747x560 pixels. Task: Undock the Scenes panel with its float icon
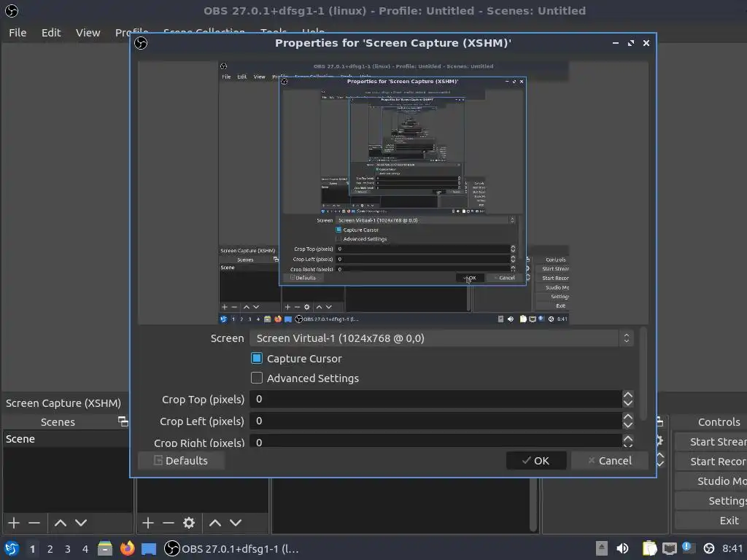click(x=123, y=421)
